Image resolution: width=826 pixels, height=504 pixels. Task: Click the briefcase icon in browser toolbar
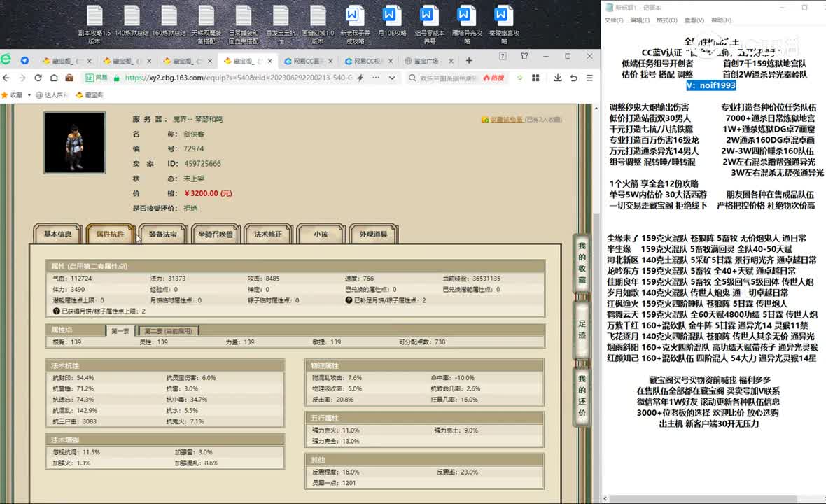coord(69,78)
